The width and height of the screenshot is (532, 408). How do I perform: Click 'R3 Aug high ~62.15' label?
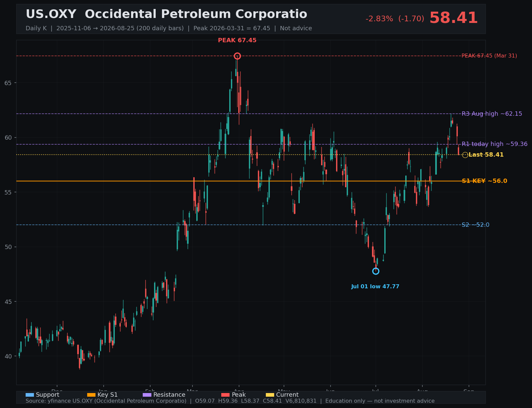coord(492,114)
